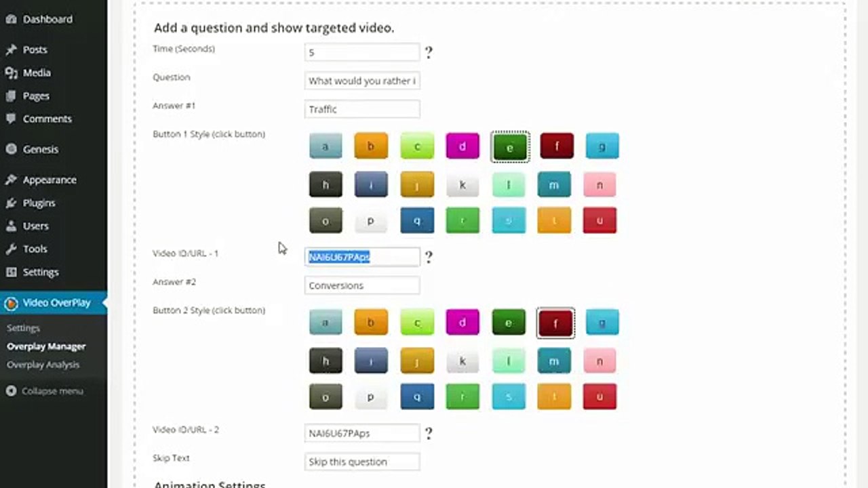Viewport: 868px width, 488px height.
Task: Open the Appearance brush icon
Action: tap(11, 180)
